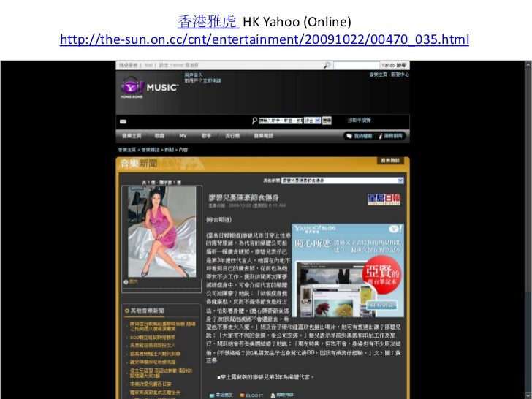The height and width of the screenshot is (399, 532).
Task: Click the 放大 enlarge icon under the photo
Action: pyautogui.click(x=126, y=282)
